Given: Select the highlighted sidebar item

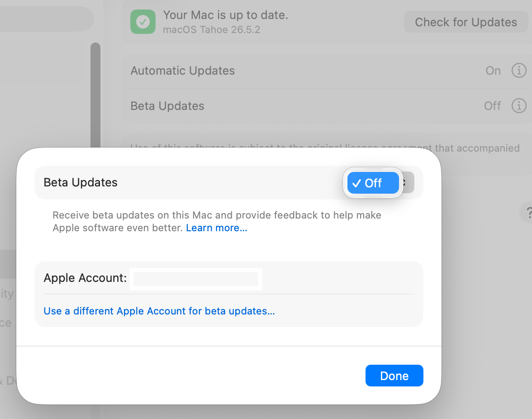Looking at the screenshot, I should point(8,264).
